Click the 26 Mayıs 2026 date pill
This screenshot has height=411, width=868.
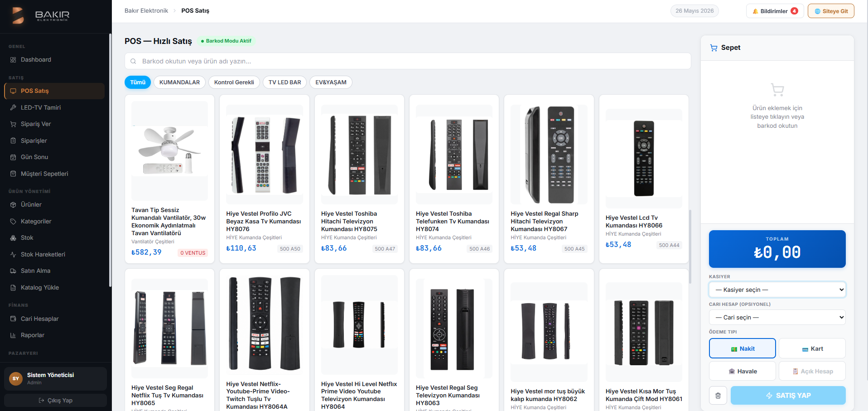694,11
